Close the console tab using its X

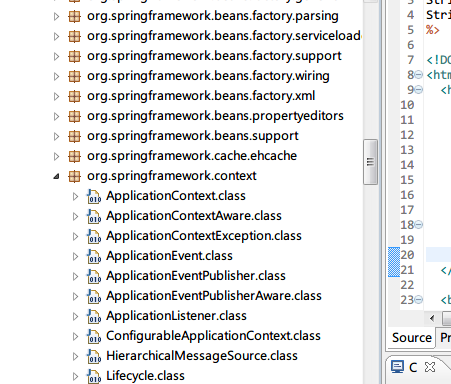[430, 367]
